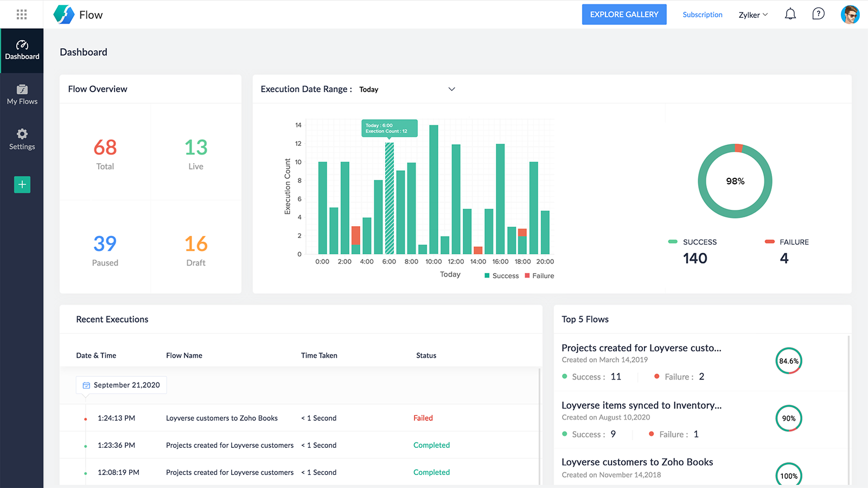Image resolution: width=868 pixels, height=488 pixels.
Task: Open the Subscription link
Action: click(x=702, y=15)
